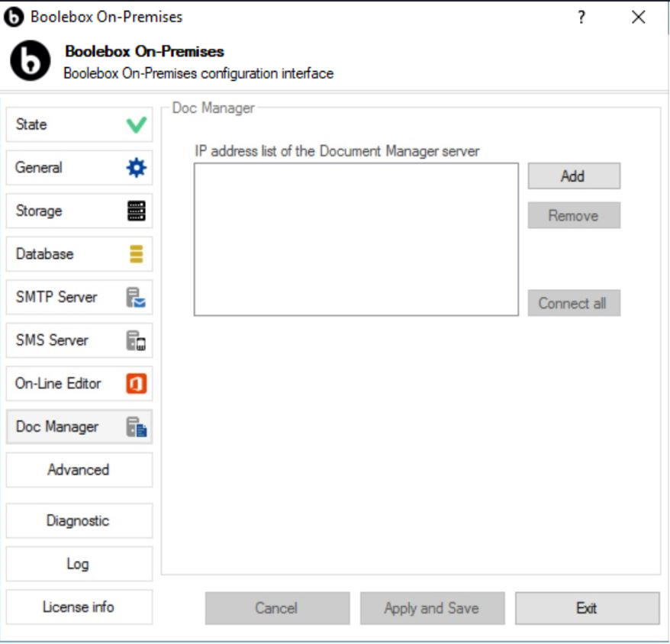Screen dimensions: 670x644
Task: Select the Doc Manager tab
Action: click(79, 427)
